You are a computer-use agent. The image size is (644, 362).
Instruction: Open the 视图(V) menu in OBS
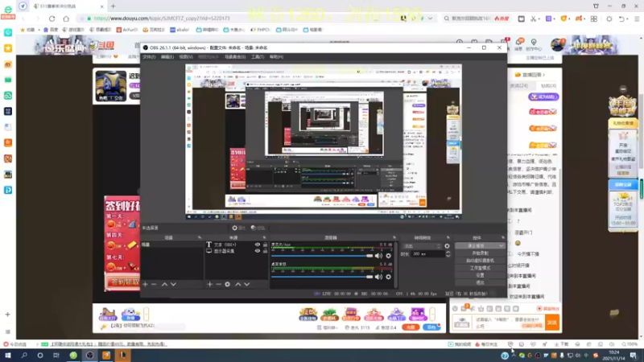[186, 57]
